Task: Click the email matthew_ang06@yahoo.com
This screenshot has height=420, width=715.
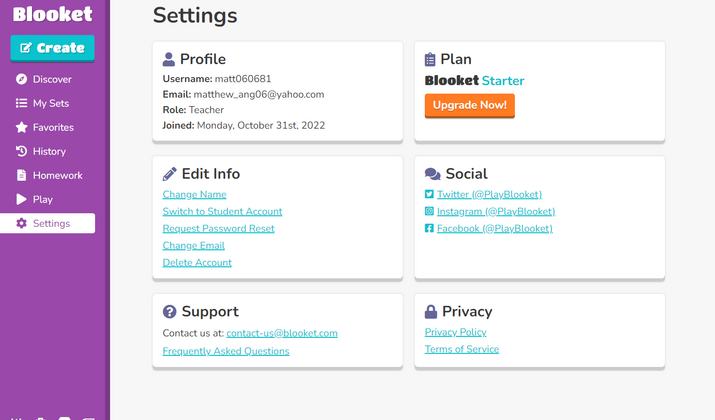Action: 259,94
